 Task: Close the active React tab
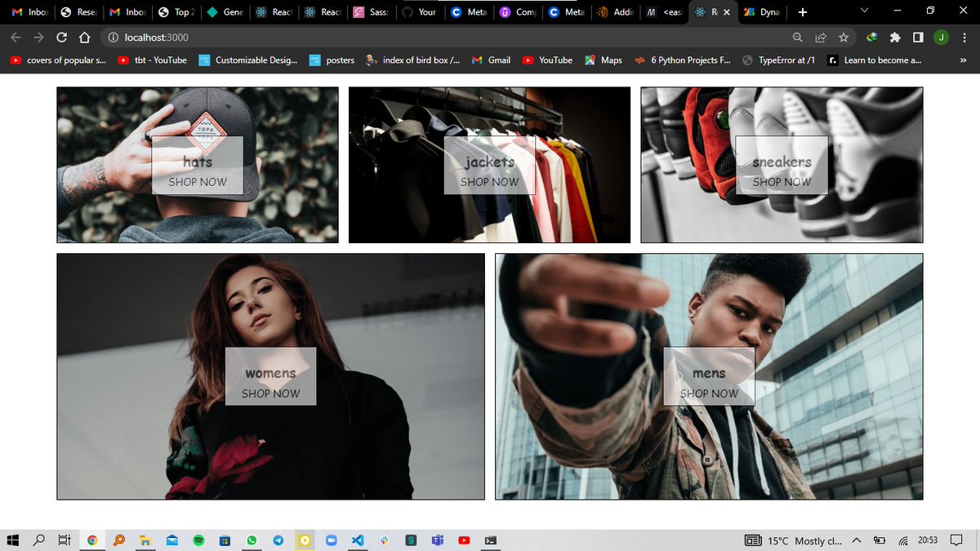pyautogui.click(x=726, y=12)
